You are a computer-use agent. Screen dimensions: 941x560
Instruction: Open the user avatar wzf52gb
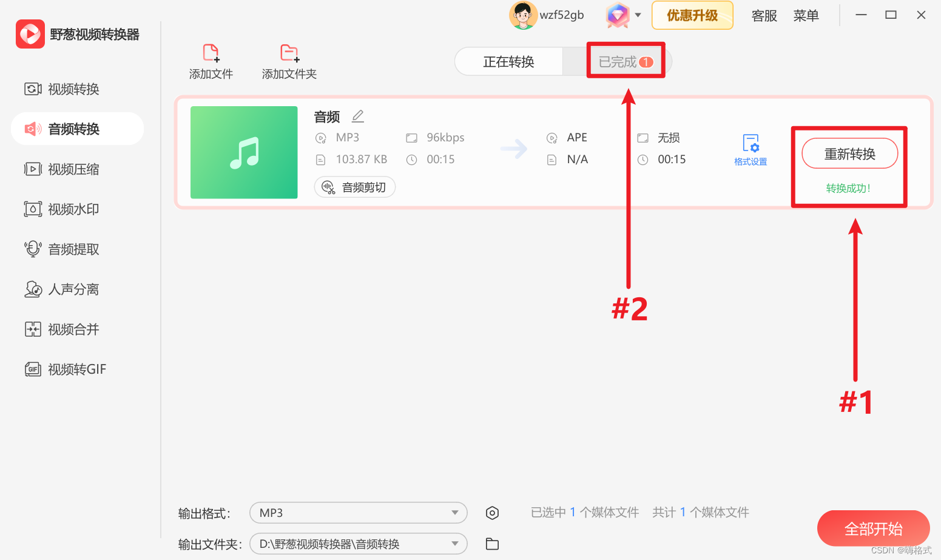523,15
